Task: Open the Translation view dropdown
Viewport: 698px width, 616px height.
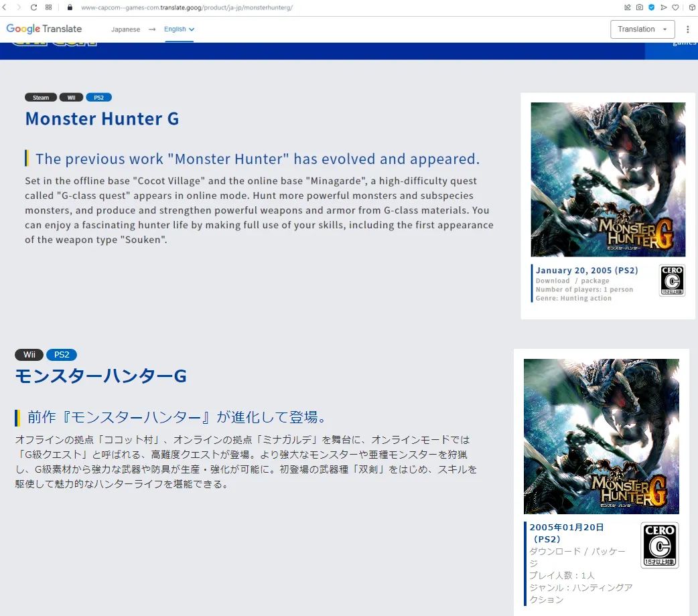Action: coord(642,29)
